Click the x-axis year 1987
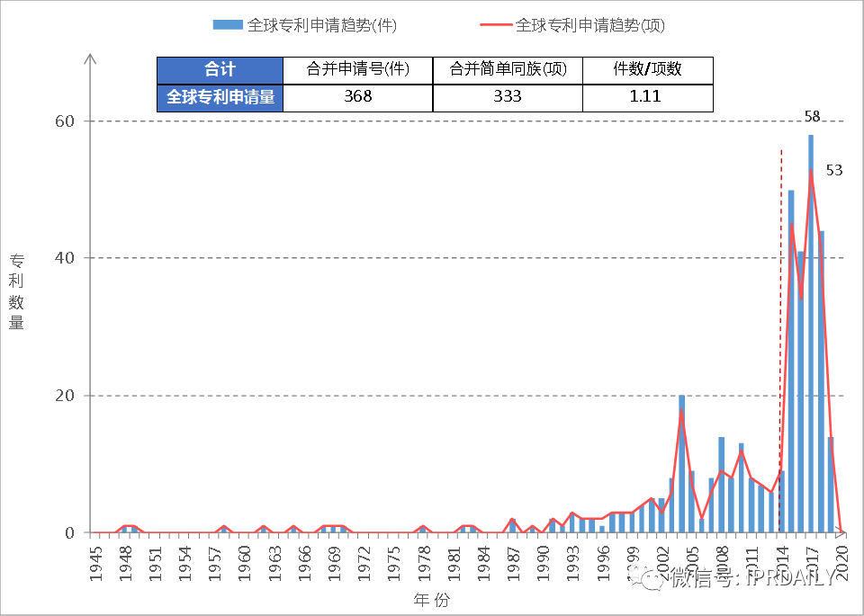Screen dimensions: 864x616 coord(513,563)
